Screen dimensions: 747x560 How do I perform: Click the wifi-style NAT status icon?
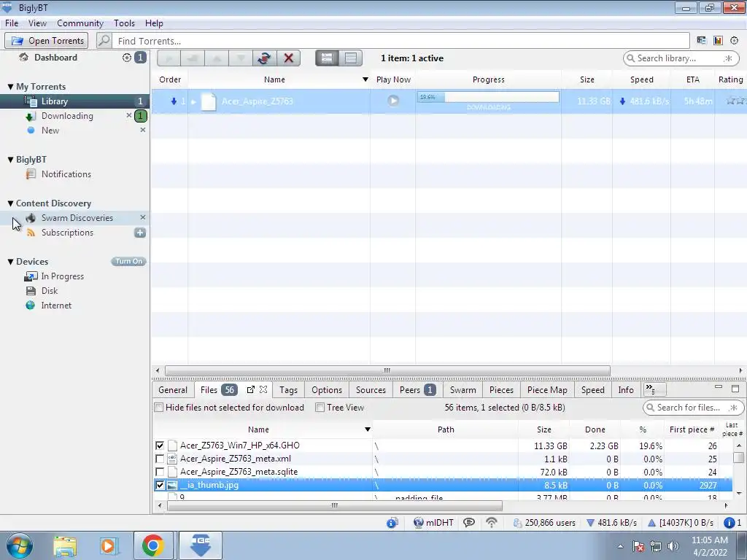tap(491, 523)
